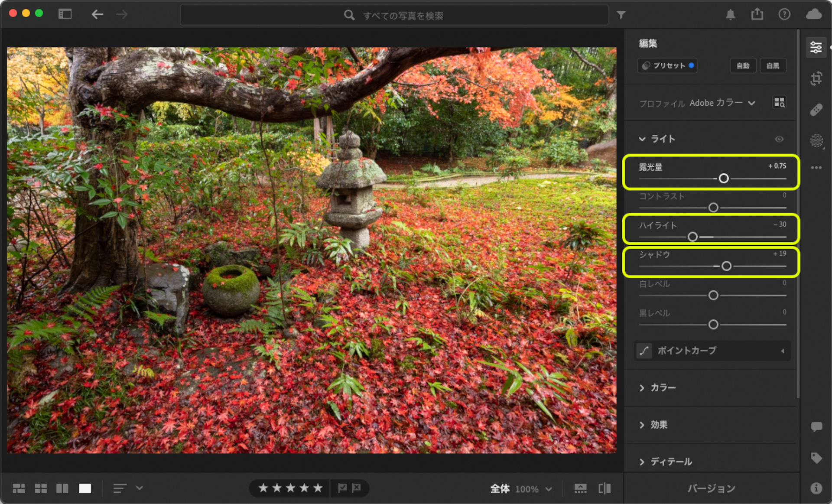Toggle before/after original view

click(604, 488)
